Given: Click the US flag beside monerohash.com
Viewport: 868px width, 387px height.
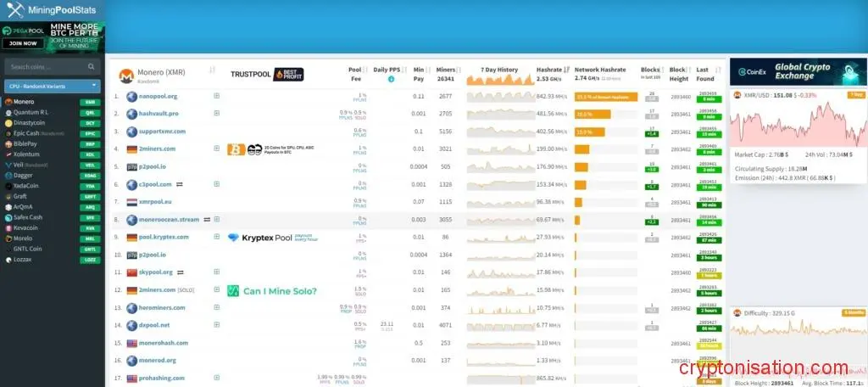Looking at the screenshot, I should 131,343.
